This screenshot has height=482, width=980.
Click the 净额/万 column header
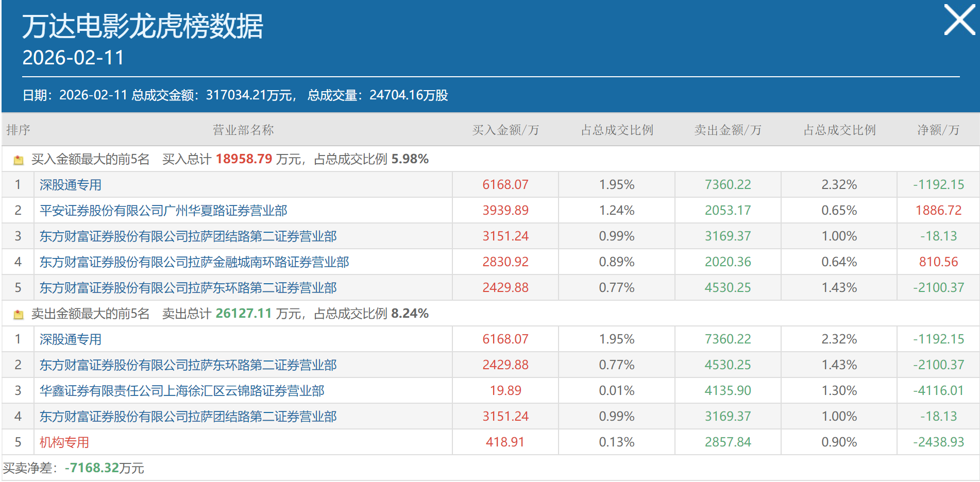click(x=938, y=130)
